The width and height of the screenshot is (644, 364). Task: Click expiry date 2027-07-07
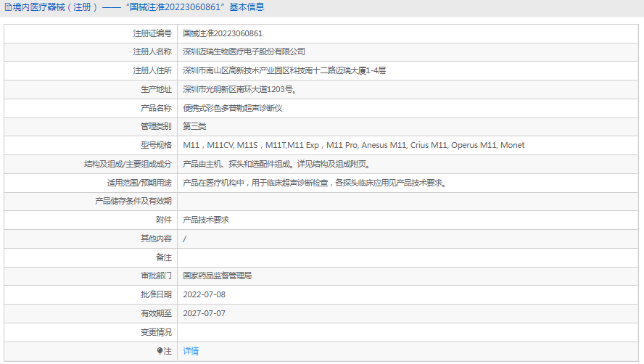coord(204,313)
